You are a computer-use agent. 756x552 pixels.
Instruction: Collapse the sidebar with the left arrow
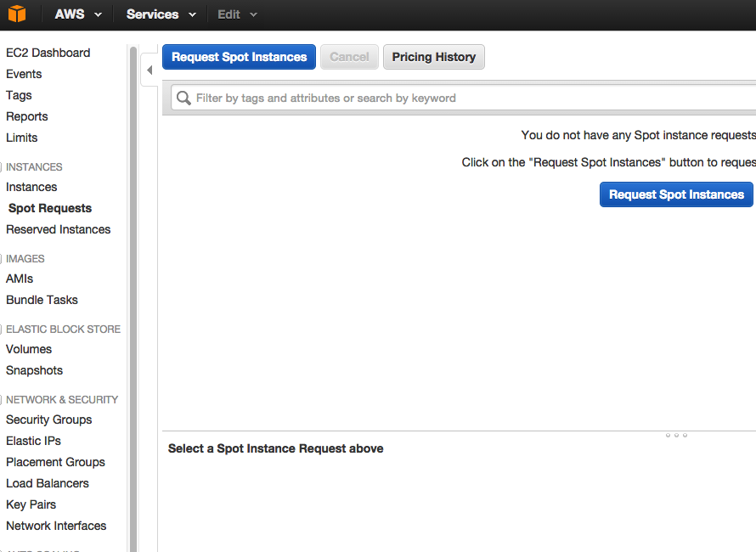tap(150, 70)
